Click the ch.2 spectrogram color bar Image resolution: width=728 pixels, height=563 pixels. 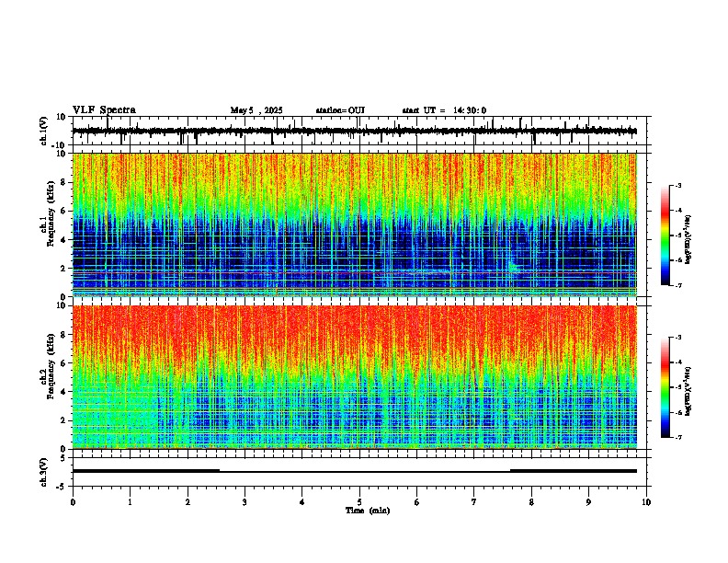point(665,387)
